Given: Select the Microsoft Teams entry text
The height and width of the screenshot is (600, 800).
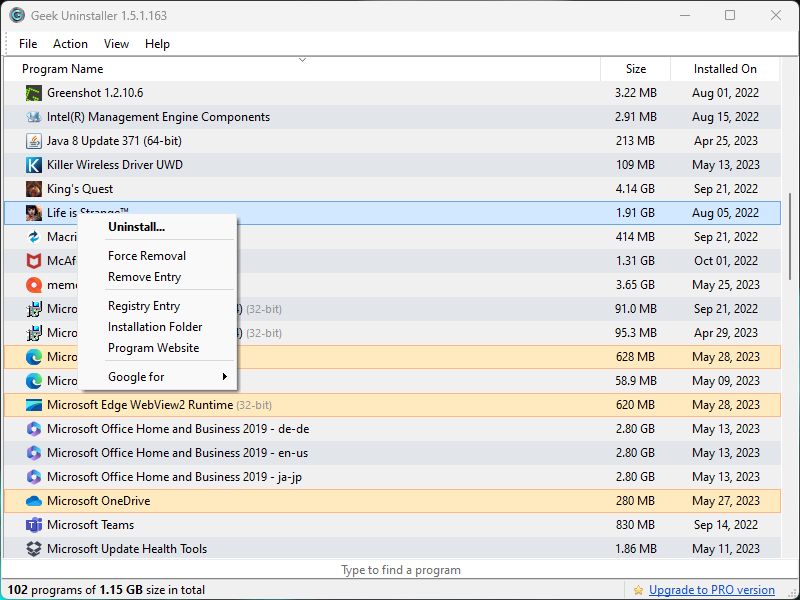Looking at the screenshot, I should (x=90, y=524).
